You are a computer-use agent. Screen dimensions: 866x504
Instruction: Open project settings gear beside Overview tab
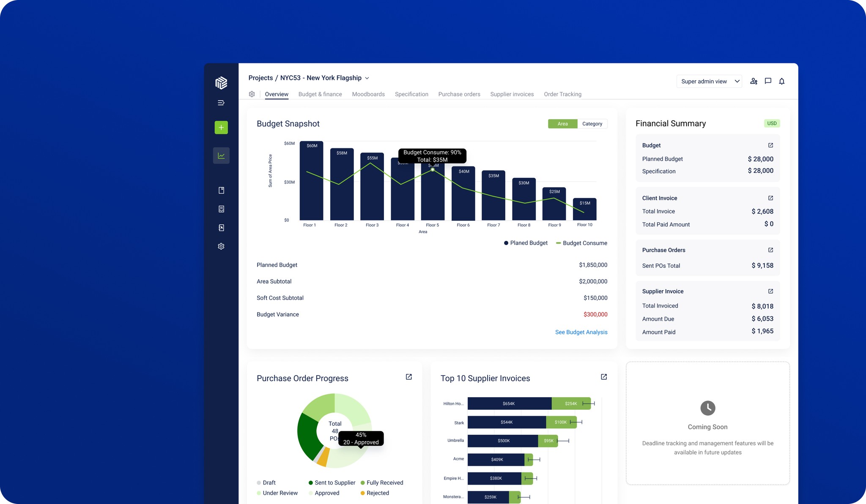(252, 94)
